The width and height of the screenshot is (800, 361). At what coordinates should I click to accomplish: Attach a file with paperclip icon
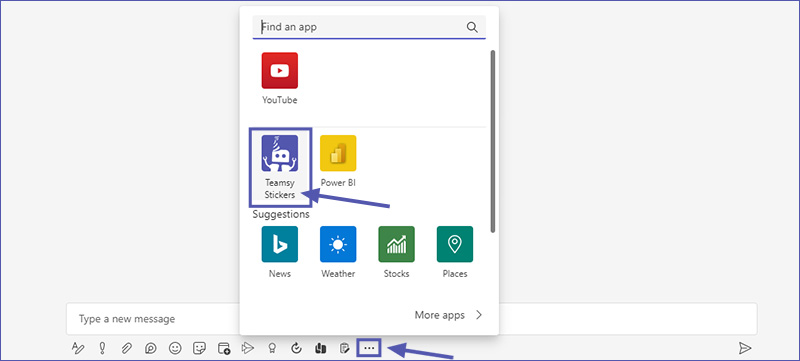pyautogui.click(x=127, y=348)
